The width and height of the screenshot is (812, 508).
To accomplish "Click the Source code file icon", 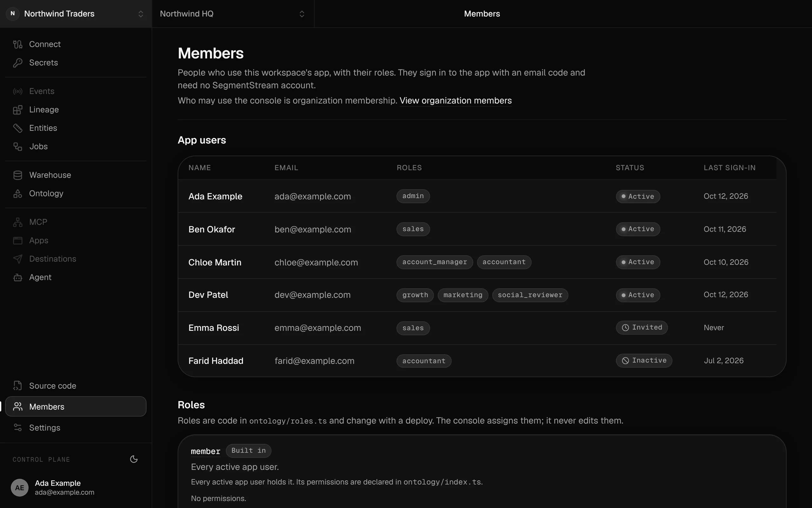I will 17,386.
